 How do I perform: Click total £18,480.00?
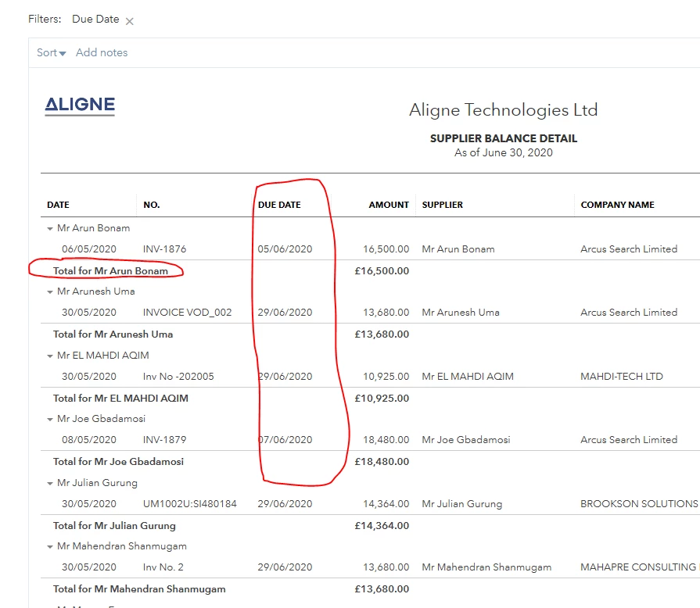(382, 462)
